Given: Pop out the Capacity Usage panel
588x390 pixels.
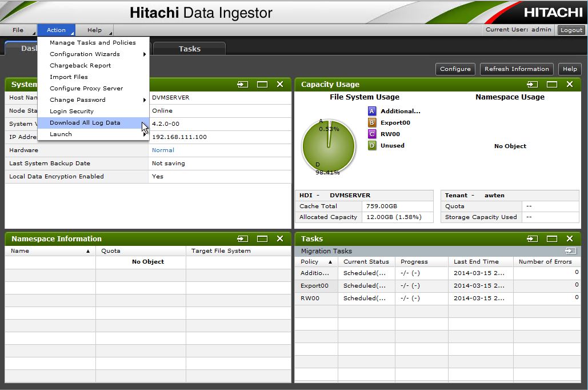Looking at the screenshot, I should point(532,85).
